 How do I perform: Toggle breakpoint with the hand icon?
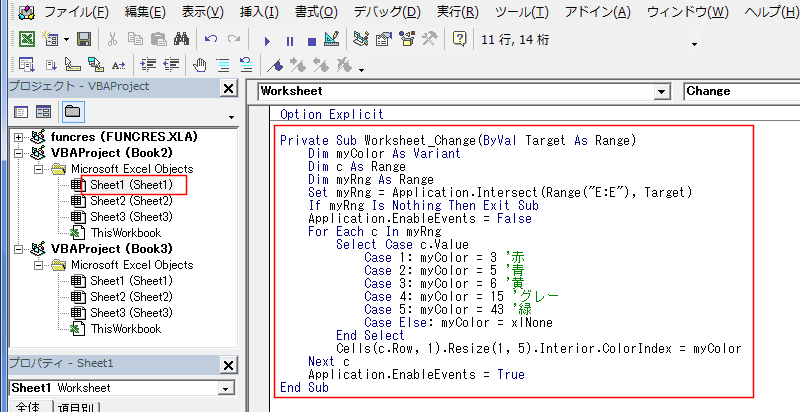199,65
